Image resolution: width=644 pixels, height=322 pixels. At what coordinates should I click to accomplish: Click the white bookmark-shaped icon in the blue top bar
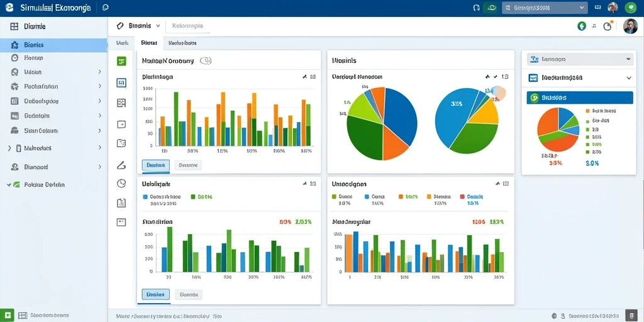click(x=477, y=8)
